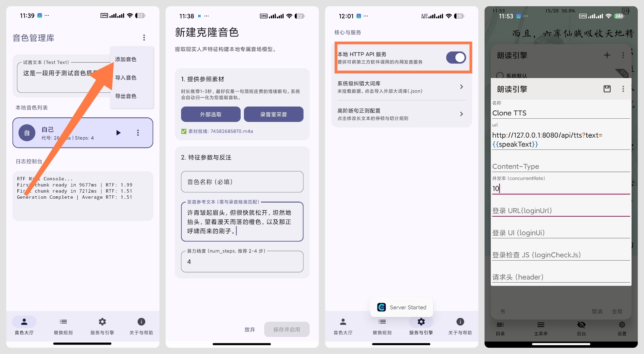Open 主菜单 icon in reader bottom bar
644x354 pixels.
[x=541, y=325]
